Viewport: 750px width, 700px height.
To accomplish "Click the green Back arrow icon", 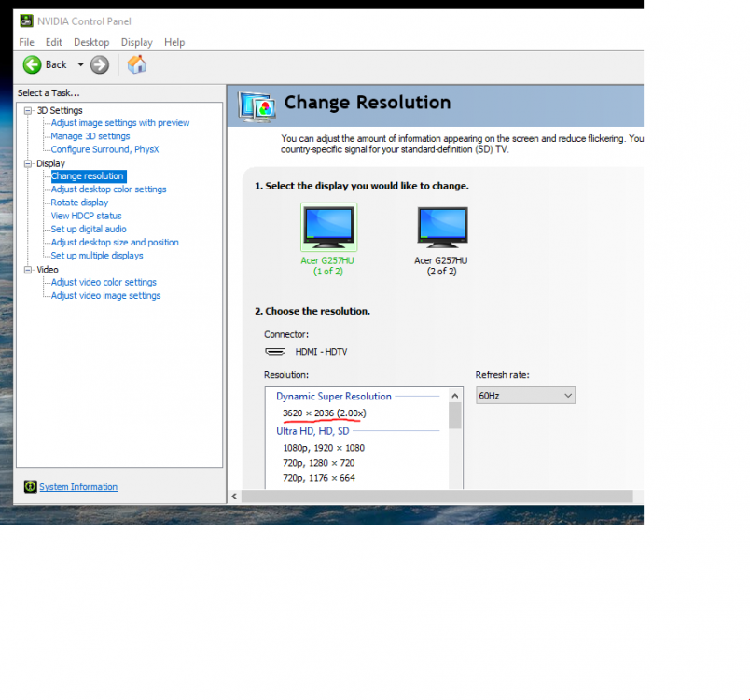I will 32,64.
